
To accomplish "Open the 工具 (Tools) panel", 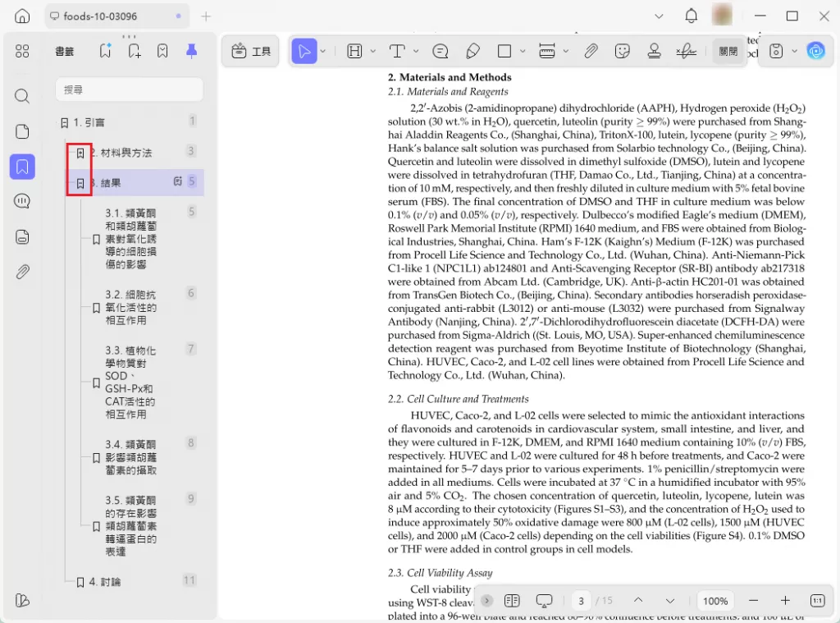I will click(250, 51).
